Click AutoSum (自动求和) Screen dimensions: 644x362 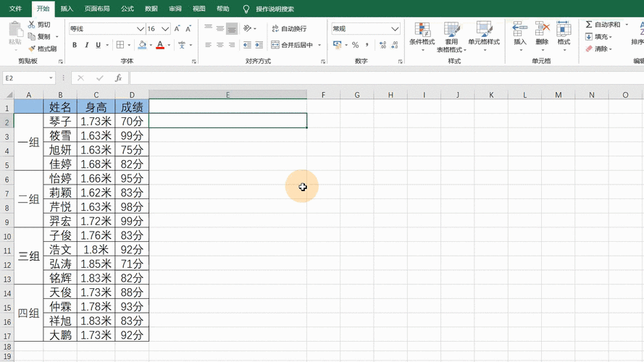click(603, 25)
